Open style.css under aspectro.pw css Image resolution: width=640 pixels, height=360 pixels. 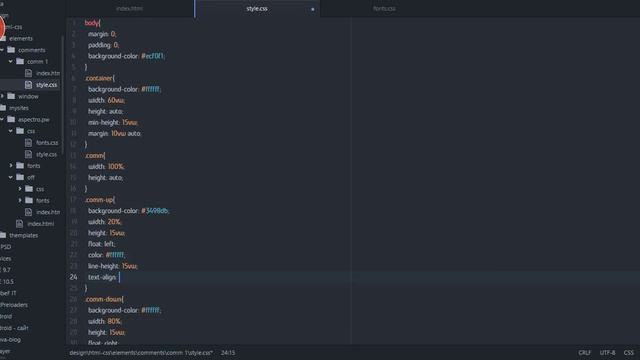coord(46,154)
